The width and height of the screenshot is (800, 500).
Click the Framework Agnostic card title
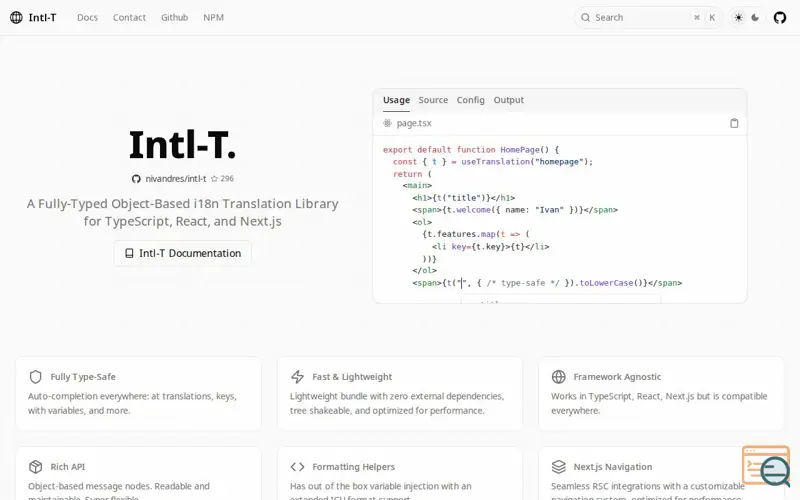[617, 377]
